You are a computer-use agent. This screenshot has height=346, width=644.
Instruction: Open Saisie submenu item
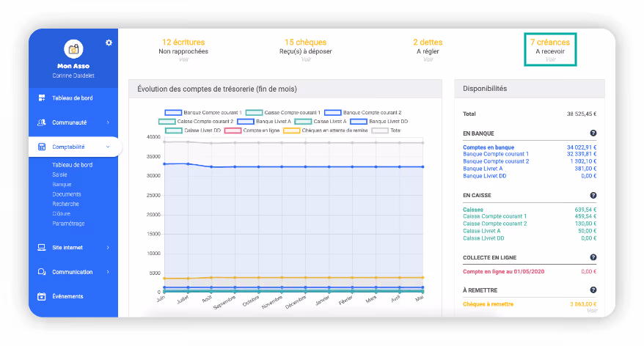click(x=59, y=175)
